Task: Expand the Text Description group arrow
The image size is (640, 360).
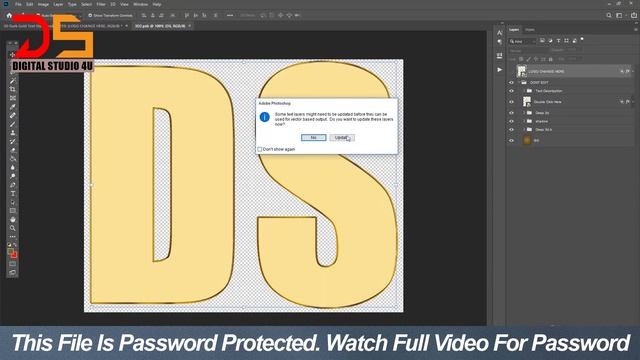Action: [x=524, y=91]
